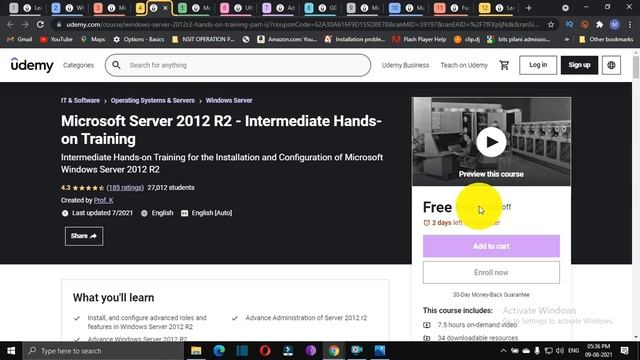
Task: Open YouTube bookmark
Action: click(56, 39)
